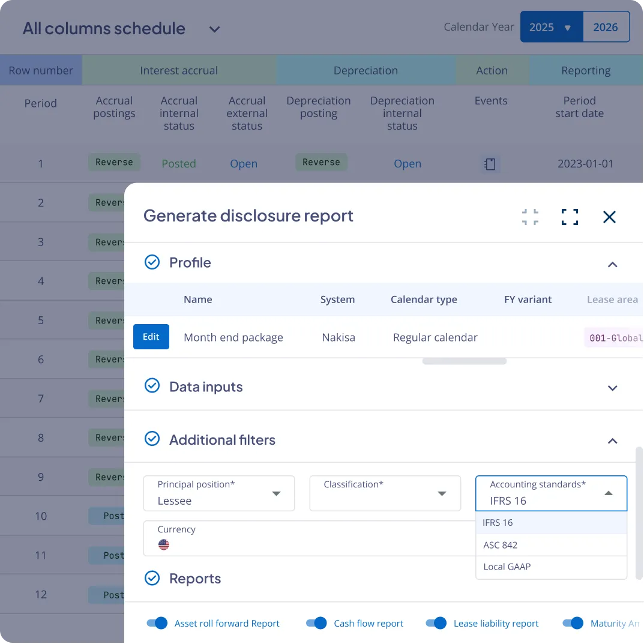Open the Classification dropdown
The height and width of the screenshot is (644, 644).
[x=385, y=493]
